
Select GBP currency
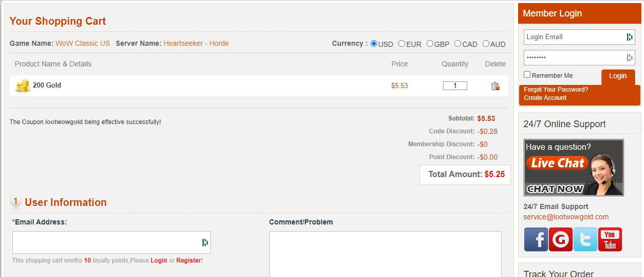pos(430,44)
